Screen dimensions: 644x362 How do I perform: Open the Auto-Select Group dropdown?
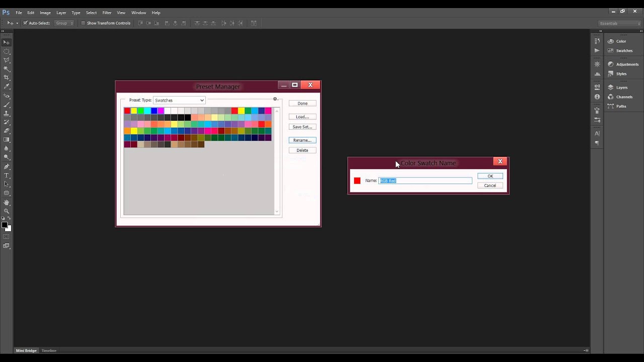pos(64,23)
